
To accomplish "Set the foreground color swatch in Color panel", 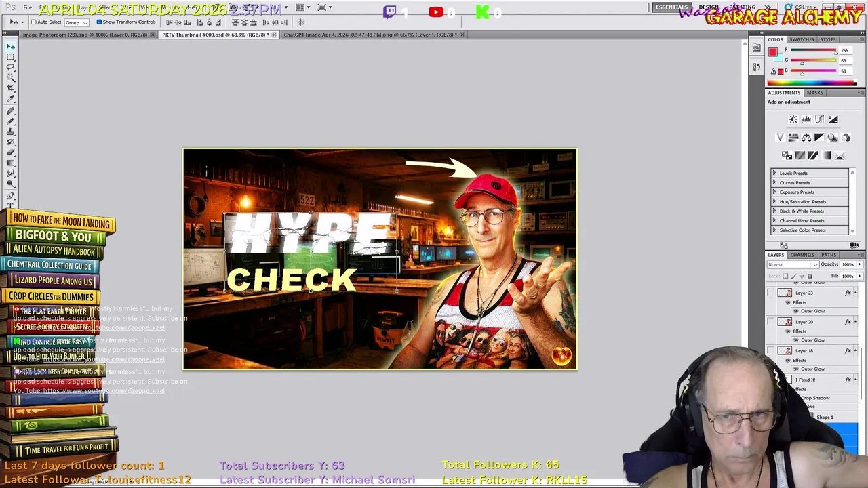I will [772, 52].
